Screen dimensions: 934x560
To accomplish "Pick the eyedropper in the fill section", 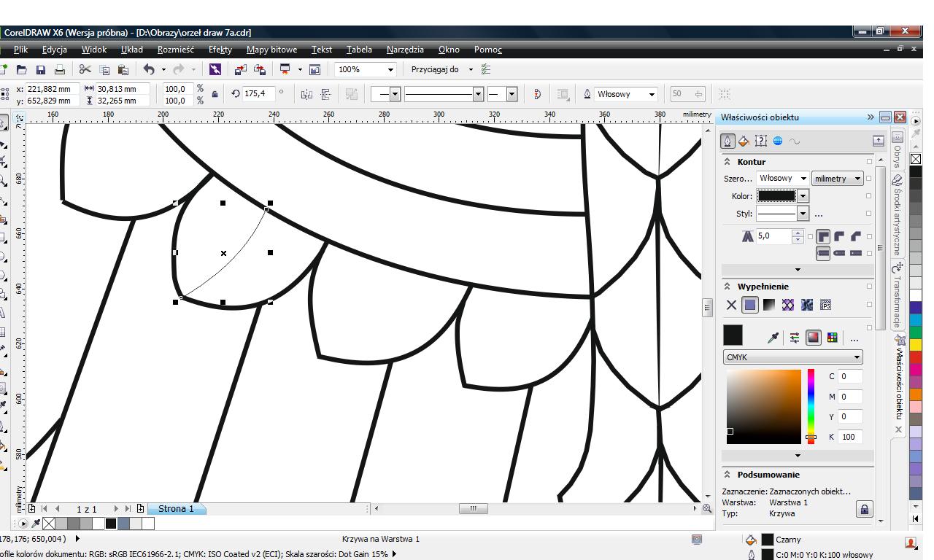I will pos(773,338).
